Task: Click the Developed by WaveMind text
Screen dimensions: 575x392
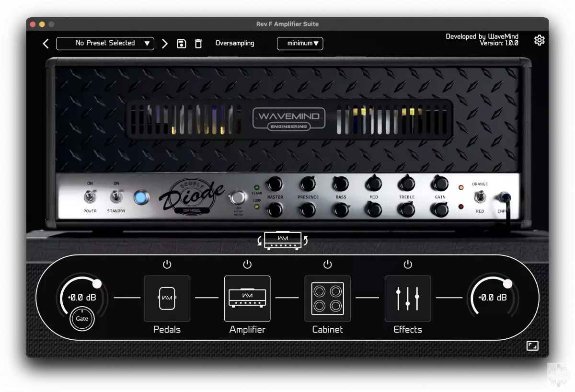Action: [x=482, y=36]
